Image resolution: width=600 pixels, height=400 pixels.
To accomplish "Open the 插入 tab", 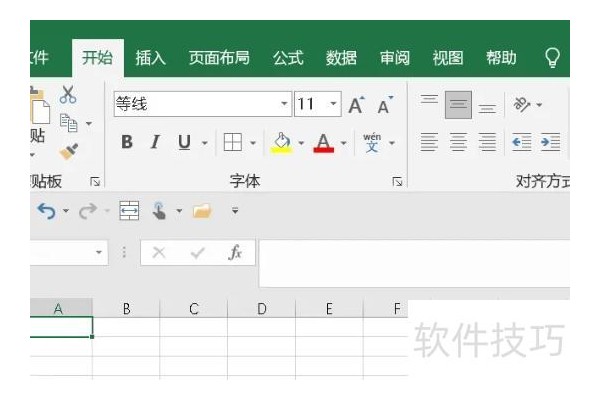I will point(150,58).
